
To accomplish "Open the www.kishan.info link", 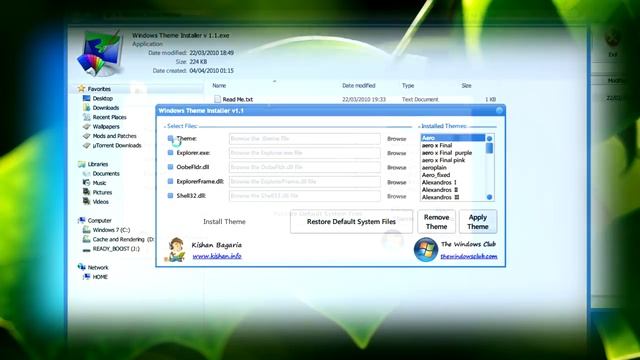I will pyautogui.click(x=217, y=256).
